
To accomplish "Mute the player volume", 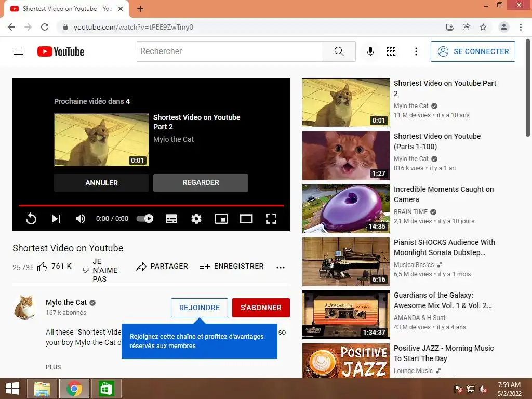I will pyautogui.click(x=81, y=219).
